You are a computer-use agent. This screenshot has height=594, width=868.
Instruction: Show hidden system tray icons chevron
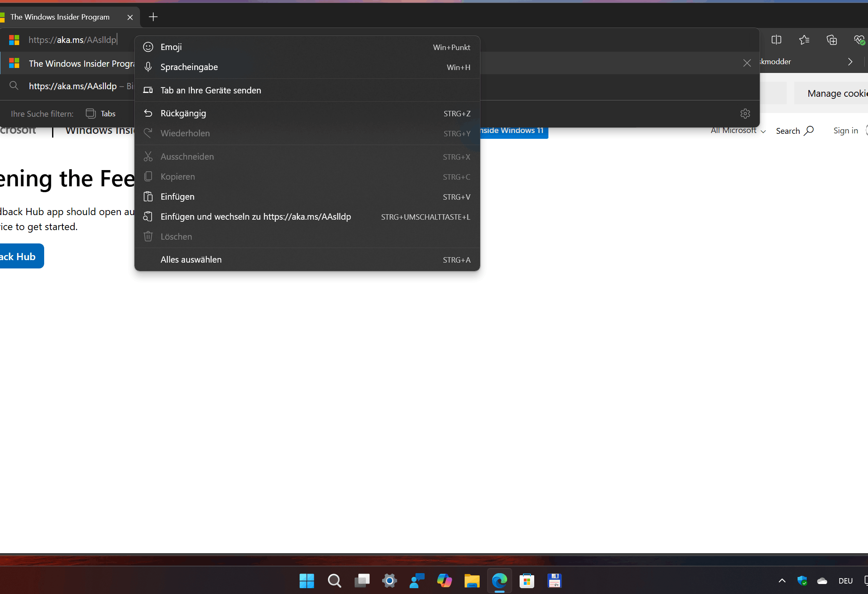(782, 581)
